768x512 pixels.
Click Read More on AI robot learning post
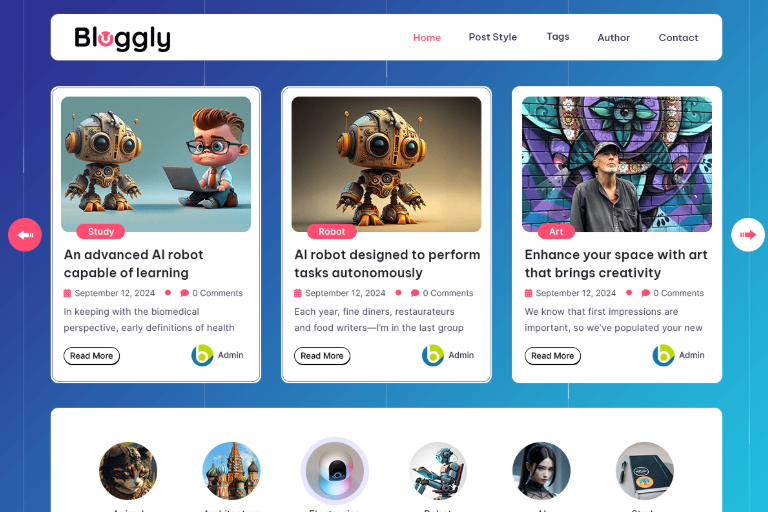(92, 356)
